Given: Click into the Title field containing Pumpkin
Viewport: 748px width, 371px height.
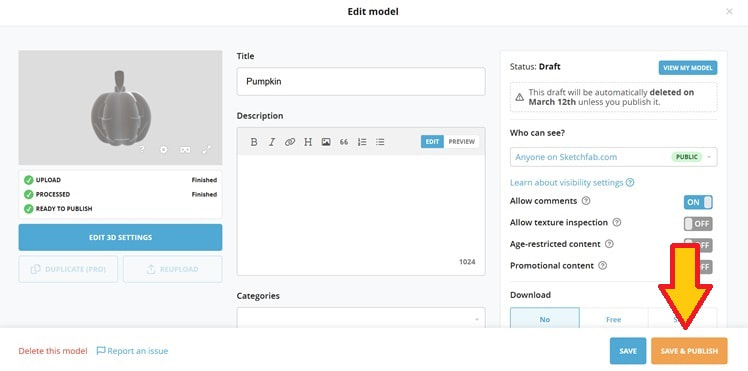Looking at the screenshot, I should pyautogui.click(x=361, y=82).
